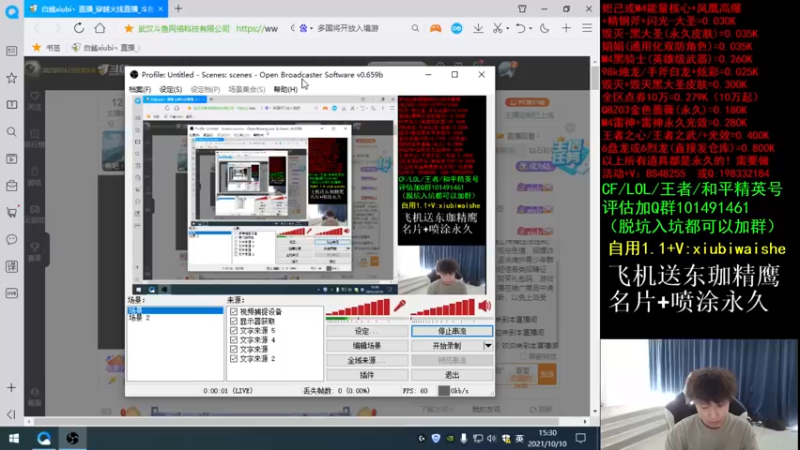This screenshot has width=800, height=450.
Task: Click the 编辑场景 button
Action: [x=367, y=346]
